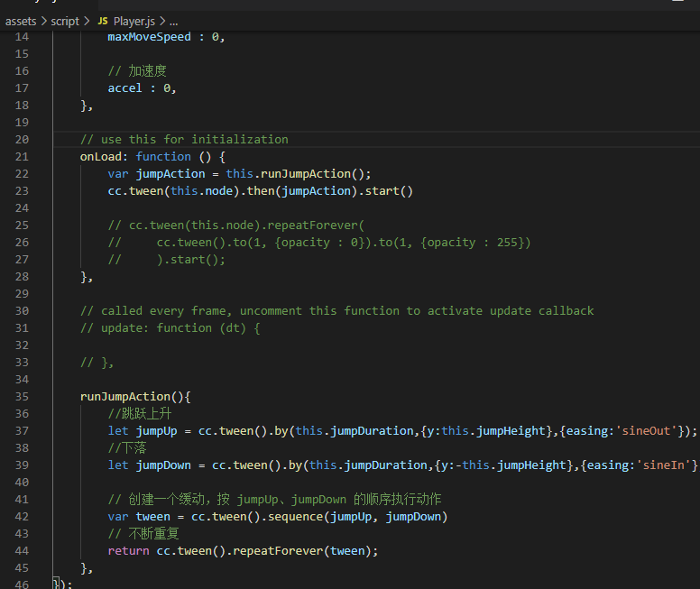Click then(jumpAction) on line 23
This screenshot has width=700, height=589.
302,191
